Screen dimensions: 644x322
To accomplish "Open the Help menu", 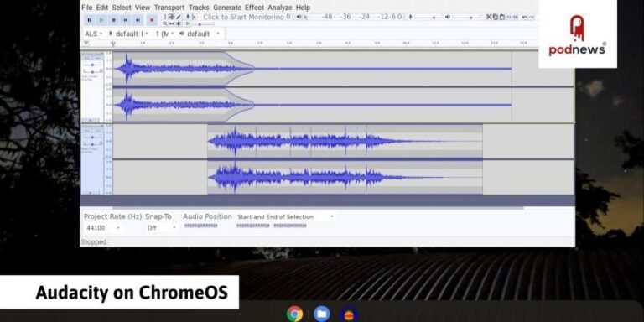I will coord(303,8).
